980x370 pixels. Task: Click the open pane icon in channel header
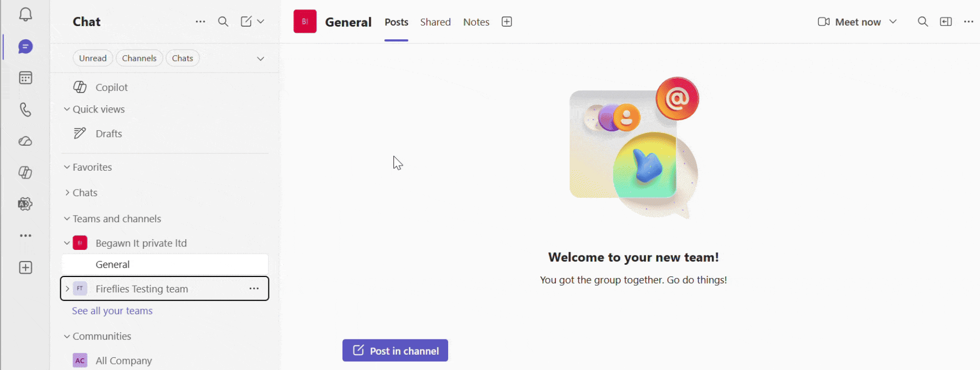point(946,21)
